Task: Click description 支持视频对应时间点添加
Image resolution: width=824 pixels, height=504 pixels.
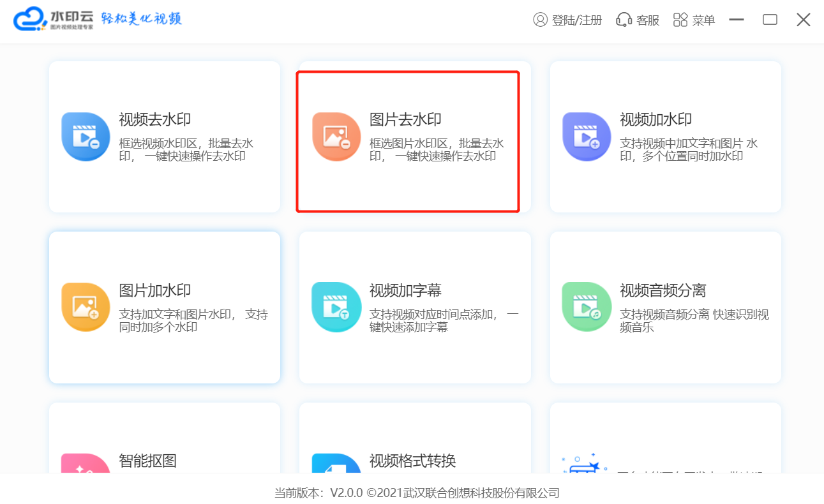Action: (444, 320)
